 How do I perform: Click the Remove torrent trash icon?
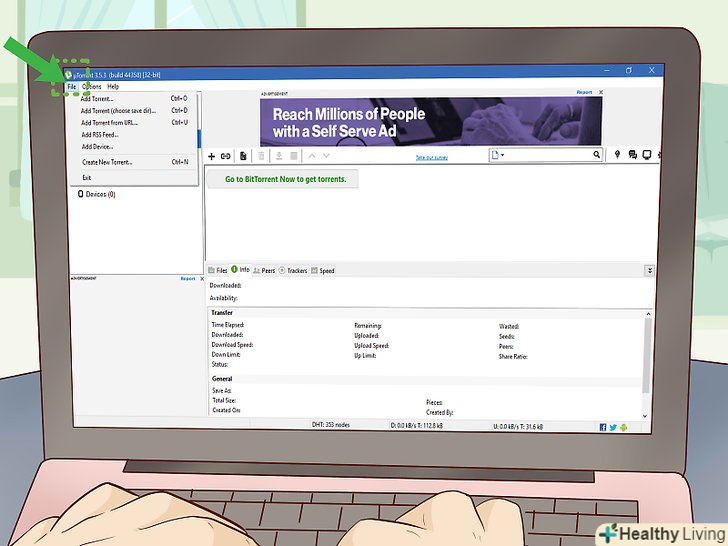(261, 156)
